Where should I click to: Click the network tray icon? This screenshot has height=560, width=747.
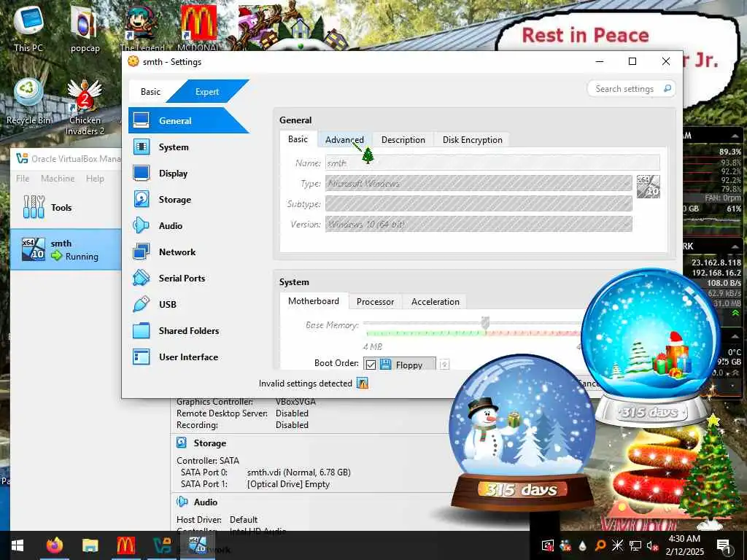[635, 545]
